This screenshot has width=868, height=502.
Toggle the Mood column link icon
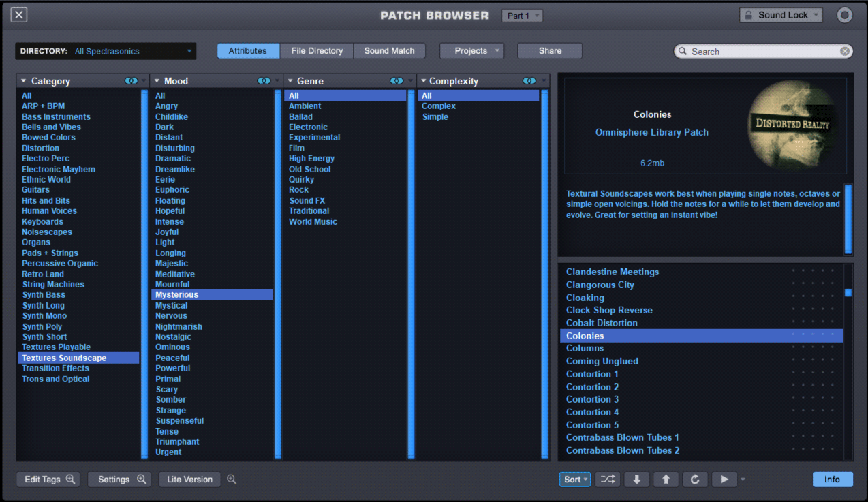coord(264,81)
